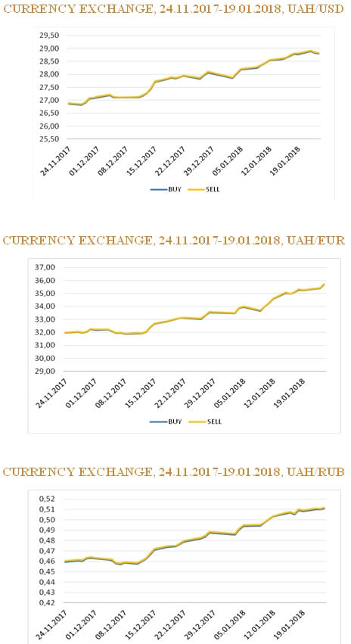Click 29,50 axis label in USD chart

[x=48, y=36]
